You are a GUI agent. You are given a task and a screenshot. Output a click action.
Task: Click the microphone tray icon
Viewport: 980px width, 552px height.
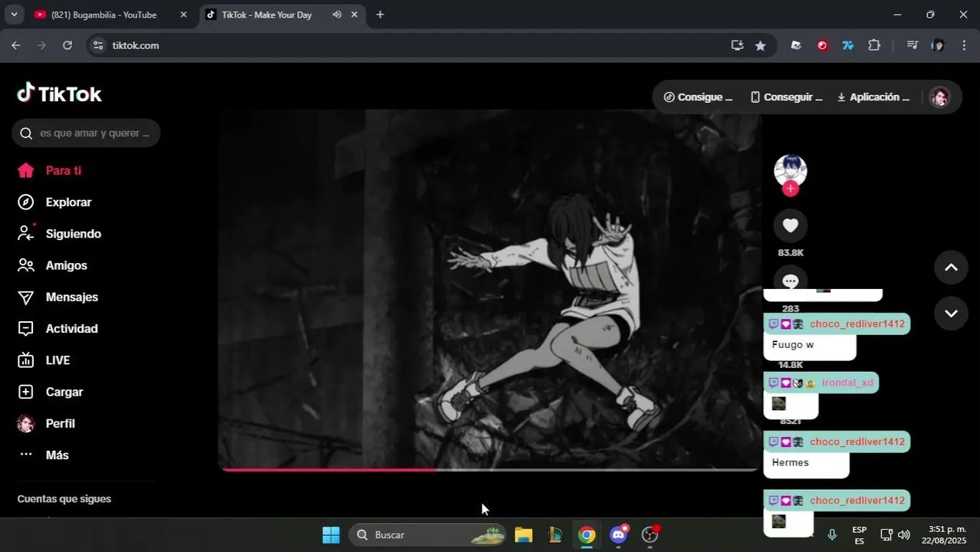pos(832,535)
